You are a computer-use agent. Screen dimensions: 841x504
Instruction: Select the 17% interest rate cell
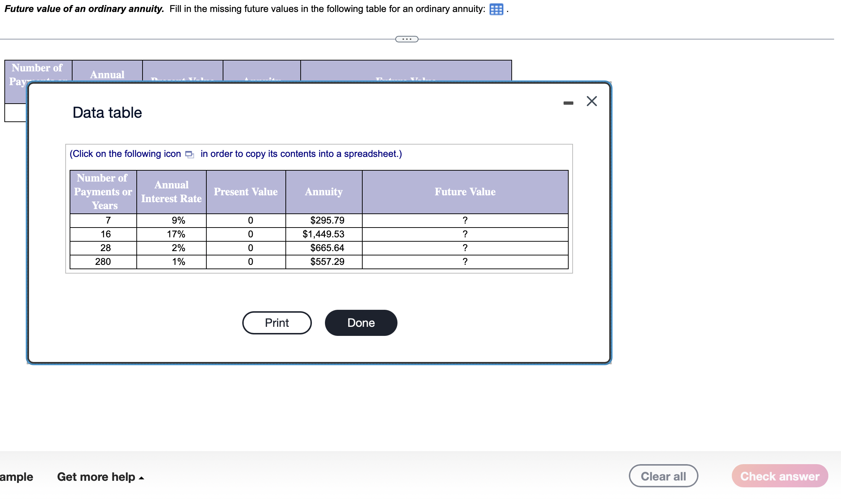(177, 234)
